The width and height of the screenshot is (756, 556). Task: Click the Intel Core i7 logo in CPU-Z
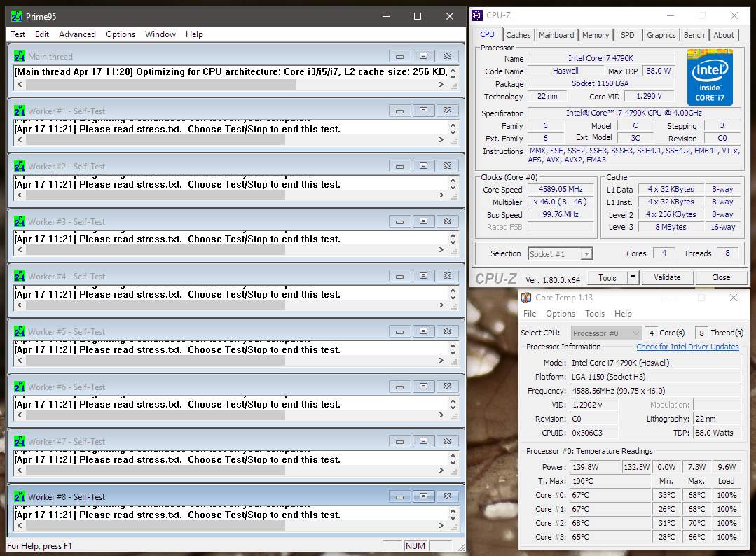pos(710,77)
